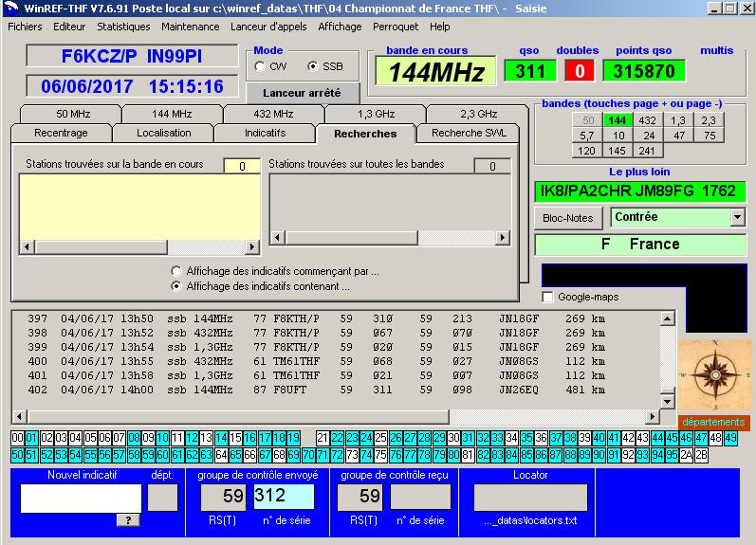Open the Help menu
This screenshot has height=545, width=756.
point(440,27)
